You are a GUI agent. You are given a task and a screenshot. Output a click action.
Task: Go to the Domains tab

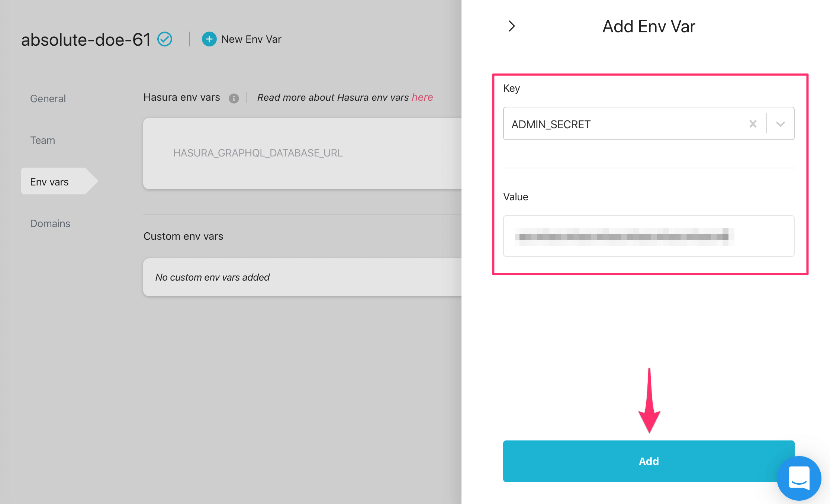pyautogui.click(x=50, y=223)
